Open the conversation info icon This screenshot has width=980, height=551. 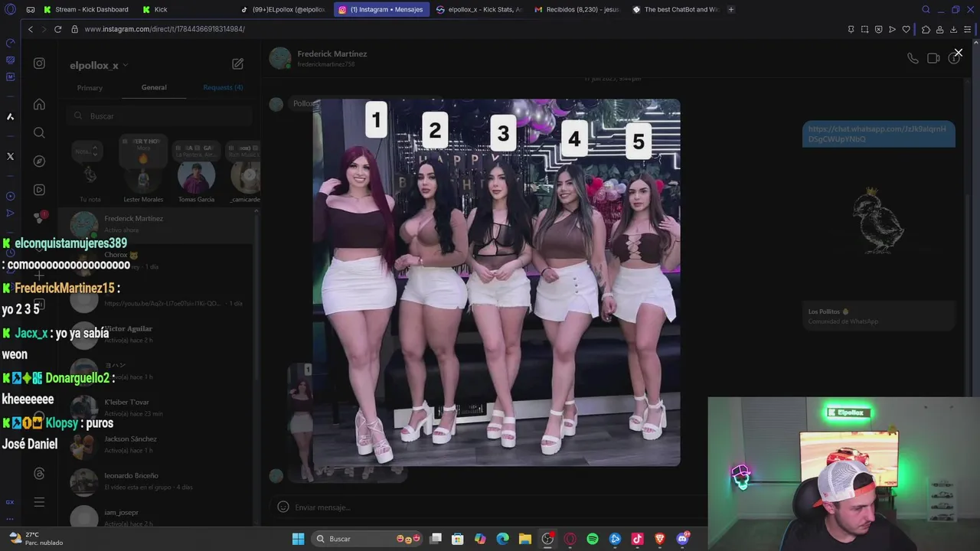point(954,58)
